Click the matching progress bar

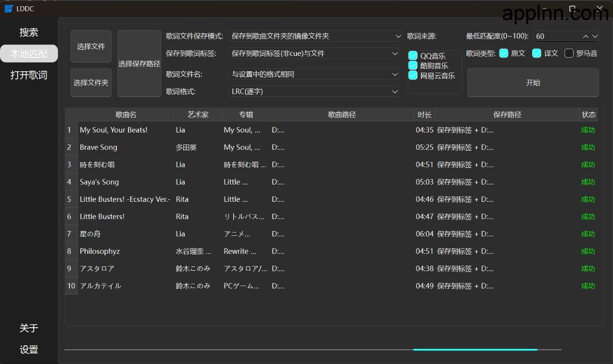[x=313, y=350]
